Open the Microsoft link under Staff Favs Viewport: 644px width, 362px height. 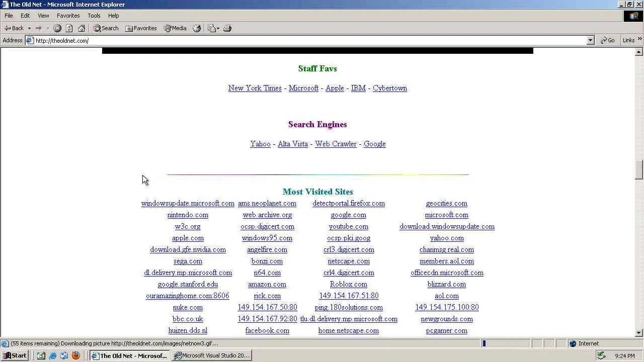point(303,88)
